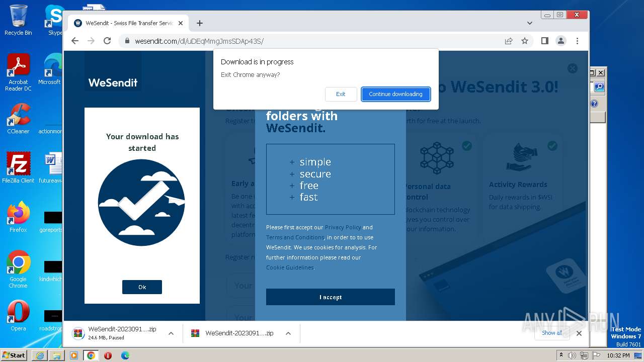644x362 pixels.
Task: Switch to Chrome in the taskbar
Action: click(x=91, y=355)
